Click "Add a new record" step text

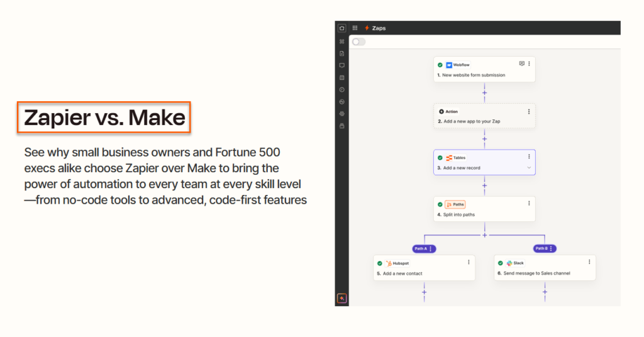(x=462, y=168)
